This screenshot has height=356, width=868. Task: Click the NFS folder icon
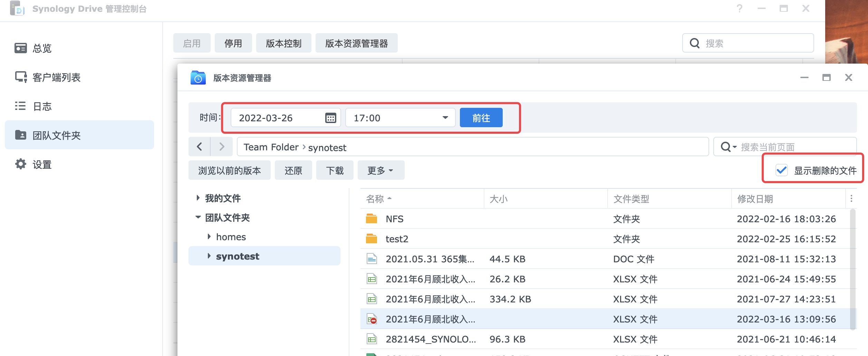[x=372, y=218]
